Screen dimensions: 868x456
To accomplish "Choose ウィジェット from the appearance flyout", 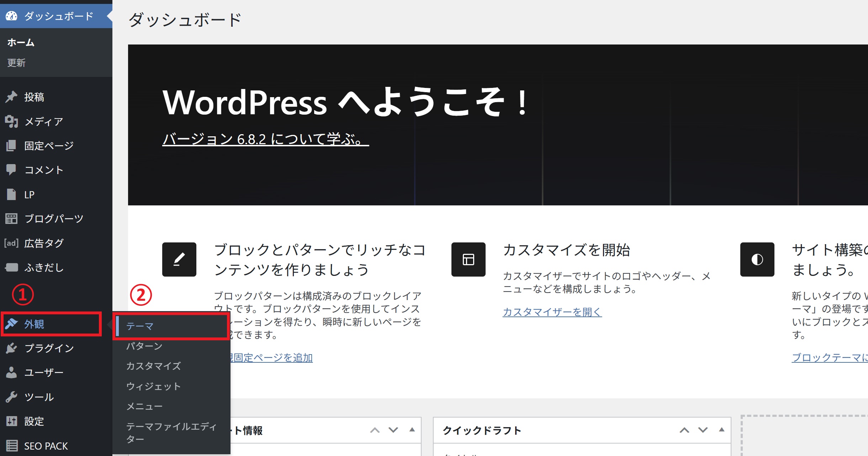I will (153, 386).
